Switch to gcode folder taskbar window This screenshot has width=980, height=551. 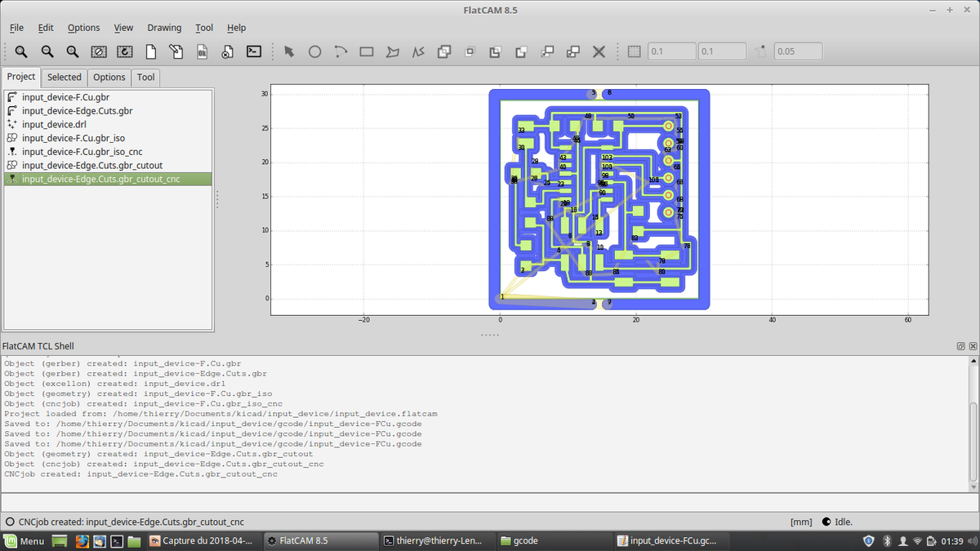[x=555, y=540]
